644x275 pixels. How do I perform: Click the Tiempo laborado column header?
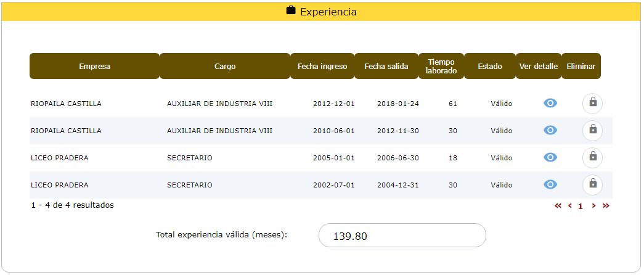(441, 67)
